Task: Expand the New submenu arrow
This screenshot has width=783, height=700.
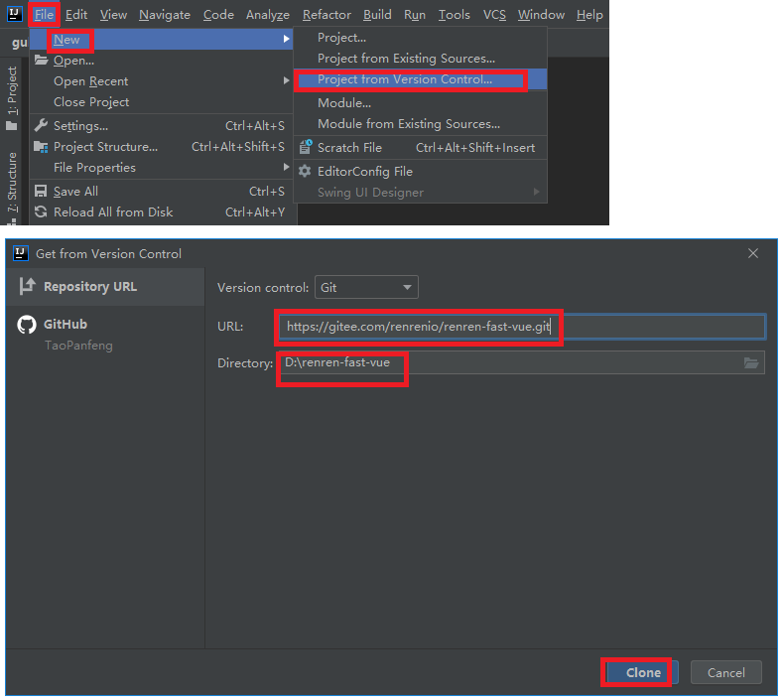Action: point(286,39)
